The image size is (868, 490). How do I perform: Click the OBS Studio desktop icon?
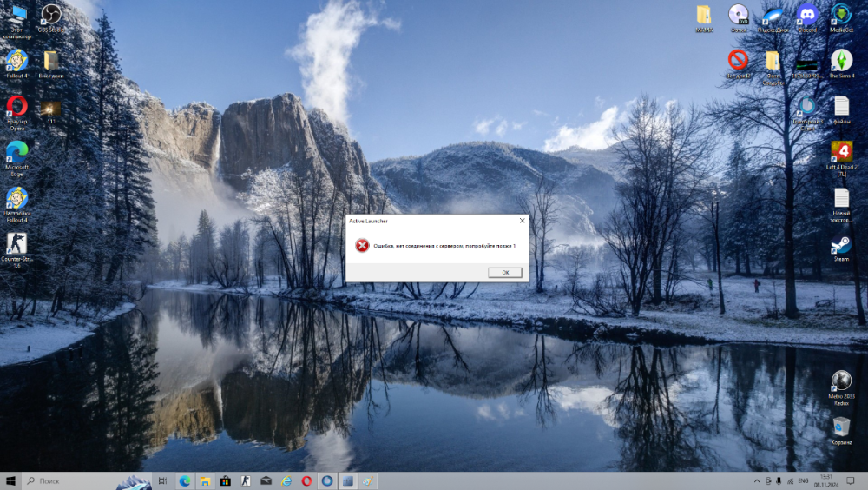(x=50, y=15)
